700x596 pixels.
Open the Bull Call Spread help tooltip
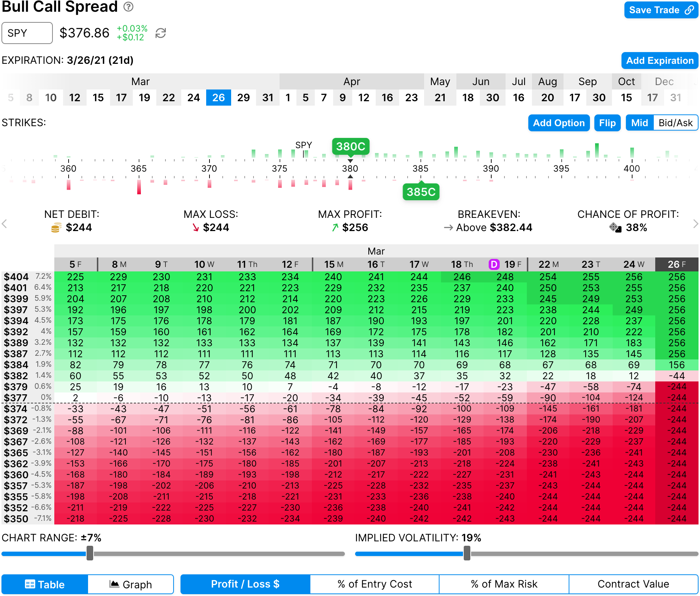coord(129,7)
